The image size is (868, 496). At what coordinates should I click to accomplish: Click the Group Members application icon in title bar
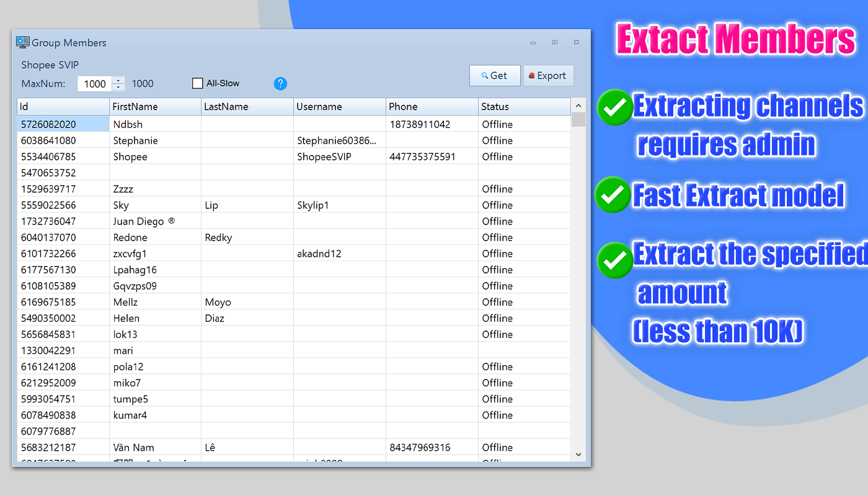coord(23,42)
